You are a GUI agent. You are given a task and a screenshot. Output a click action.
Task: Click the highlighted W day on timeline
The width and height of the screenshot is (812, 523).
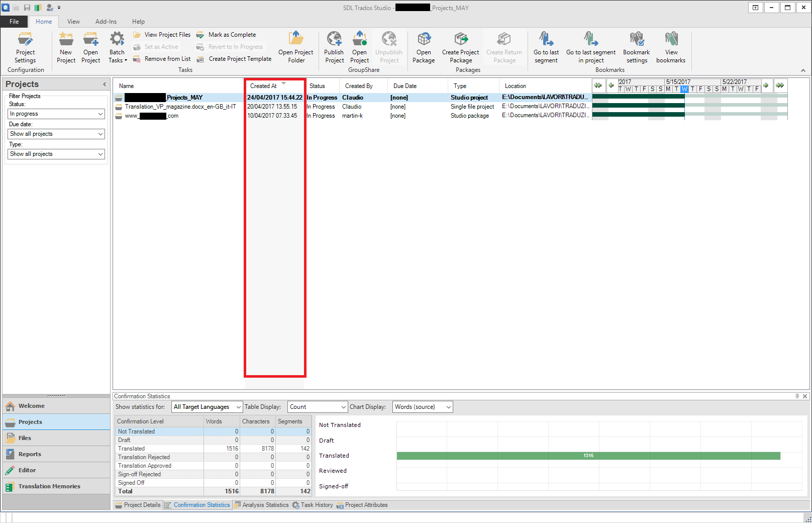pos(684,89)
